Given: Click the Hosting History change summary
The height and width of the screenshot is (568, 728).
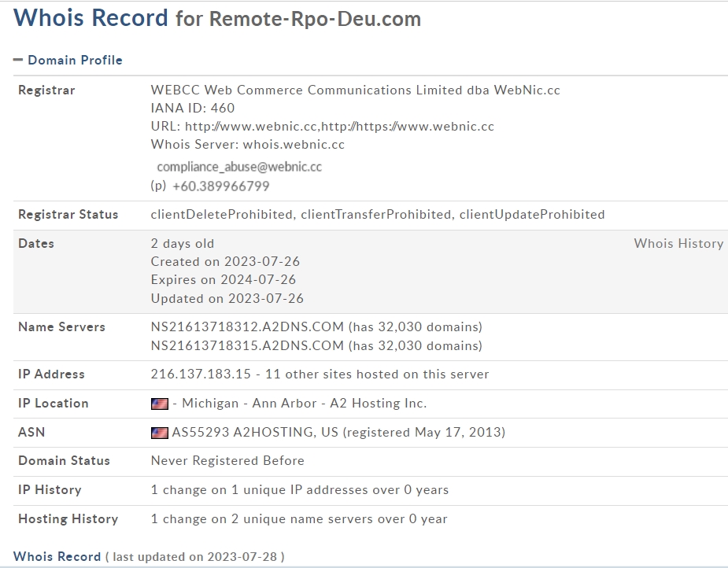Looking at the screenshot, I should pos(299,519).
